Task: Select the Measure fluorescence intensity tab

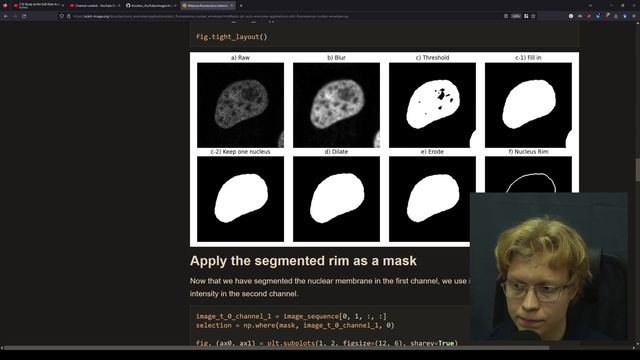Action: pos(208,6)
